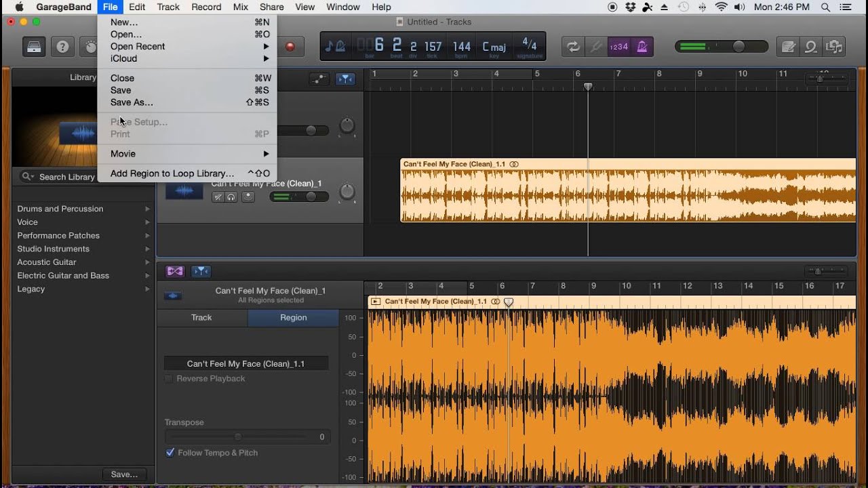Open the 4/4 time signature dropdown

[x=529, y=46]
